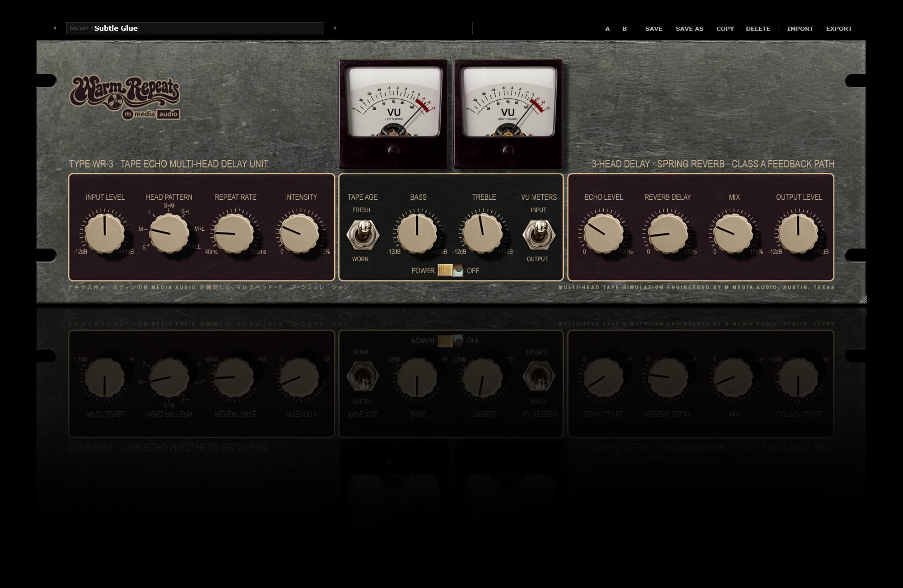903x588 pixels.
Task: Click the left VU meter adjustment screw
Action: pos(393,150)
